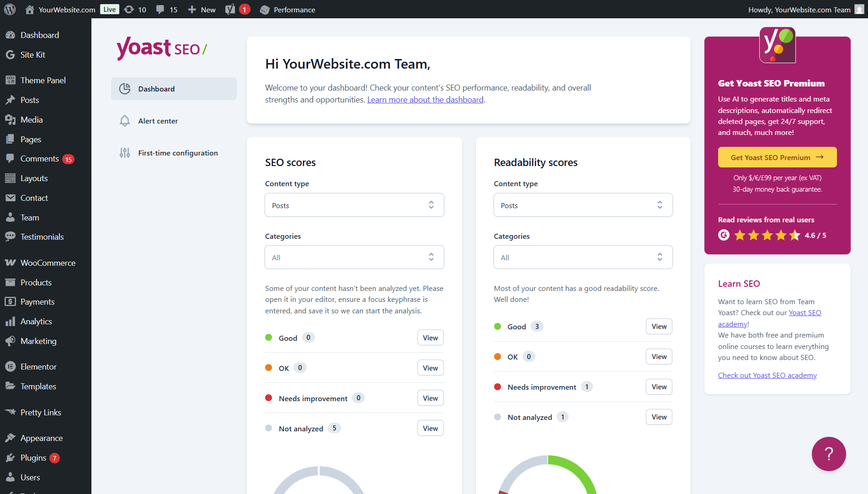The height and width of the screenshot is (494, 868).
Task: Click the Dashboard palette icon in sidebar
Action: click(10, 35)
